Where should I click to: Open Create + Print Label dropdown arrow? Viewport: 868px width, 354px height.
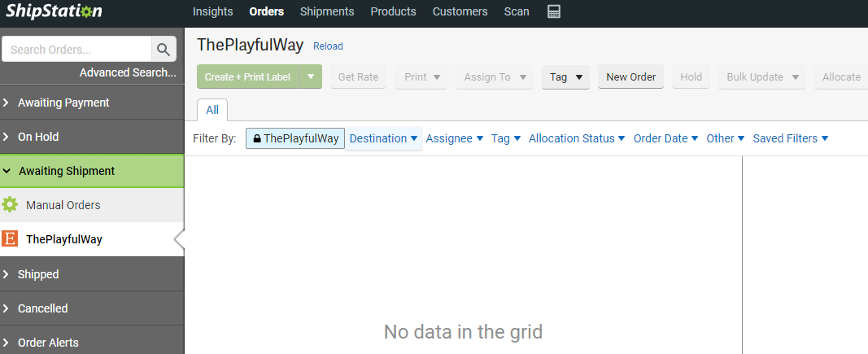(311, 77)
